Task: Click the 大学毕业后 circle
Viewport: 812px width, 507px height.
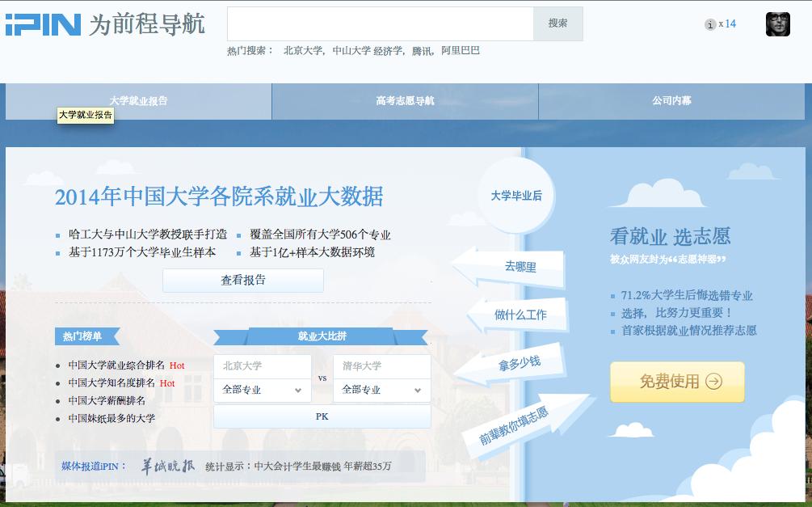Action: tap(515, 196)
